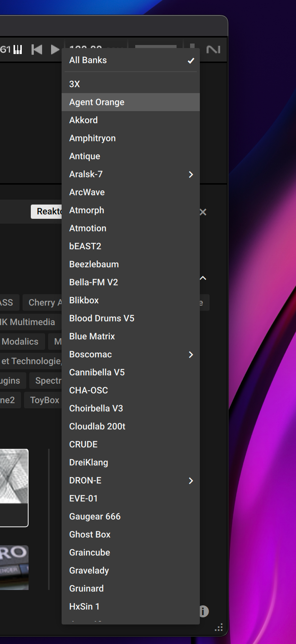This screenshot has width=296, height=644.
Task: Select the Cherry Audio vendor tag
Action: click(x=42, y=302)
